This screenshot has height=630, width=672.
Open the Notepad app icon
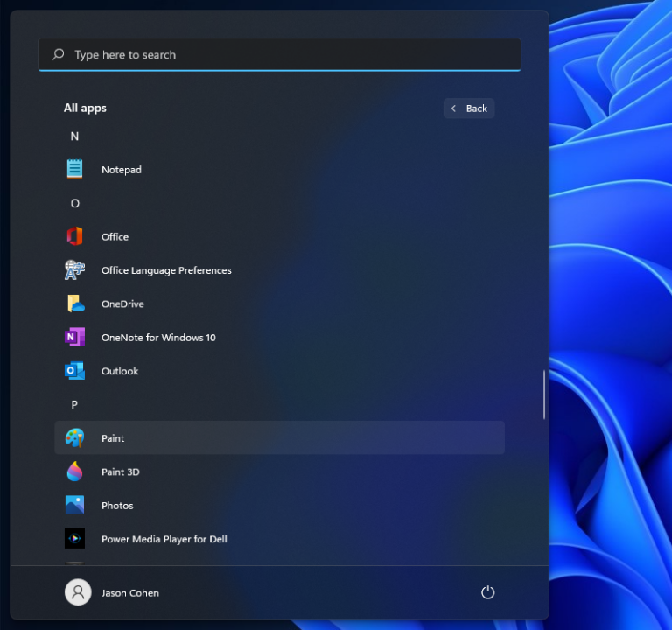[74, 169]
